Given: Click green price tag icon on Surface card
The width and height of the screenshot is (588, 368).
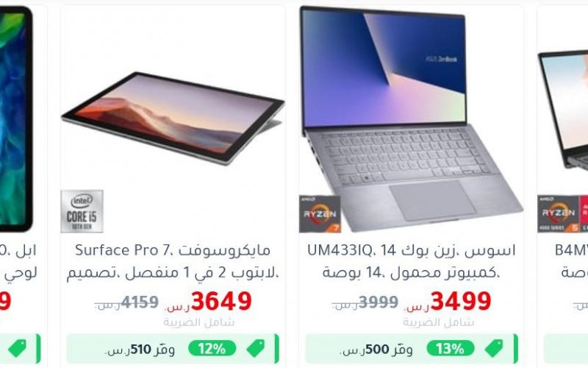Looking at the screenshot, I should click(x=256, y=348).
